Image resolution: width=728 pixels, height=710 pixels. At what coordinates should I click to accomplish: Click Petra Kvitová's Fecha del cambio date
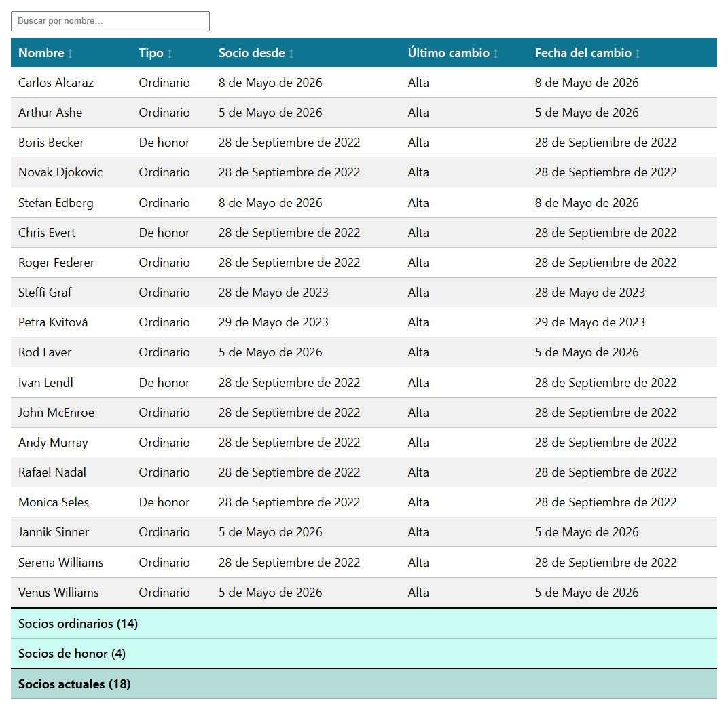click(x=590, y=322)
